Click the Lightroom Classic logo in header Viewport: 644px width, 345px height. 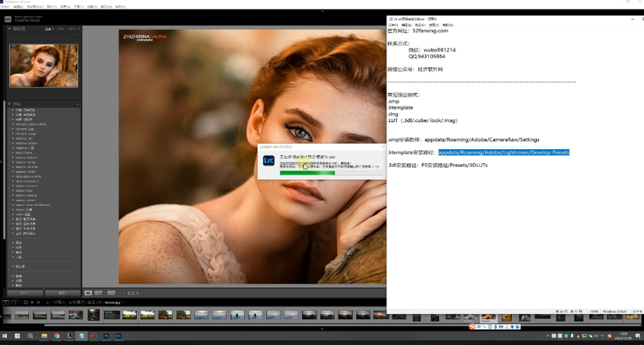coord(9,18)
